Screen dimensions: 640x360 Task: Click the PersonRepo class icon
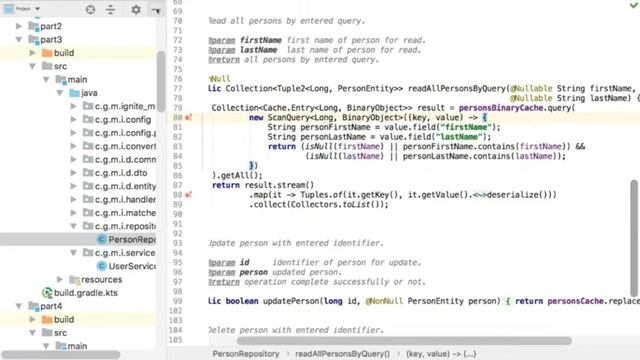coord(102,240)
